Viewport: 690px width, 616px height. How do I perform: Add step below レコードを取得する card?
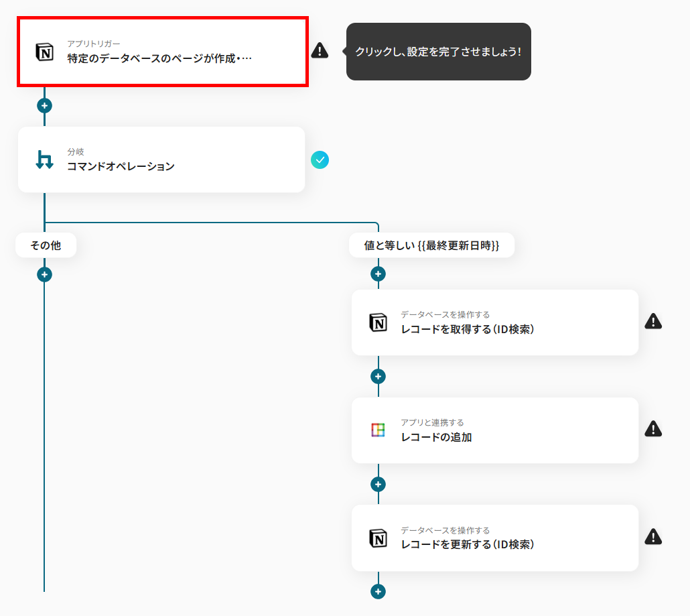378,377
